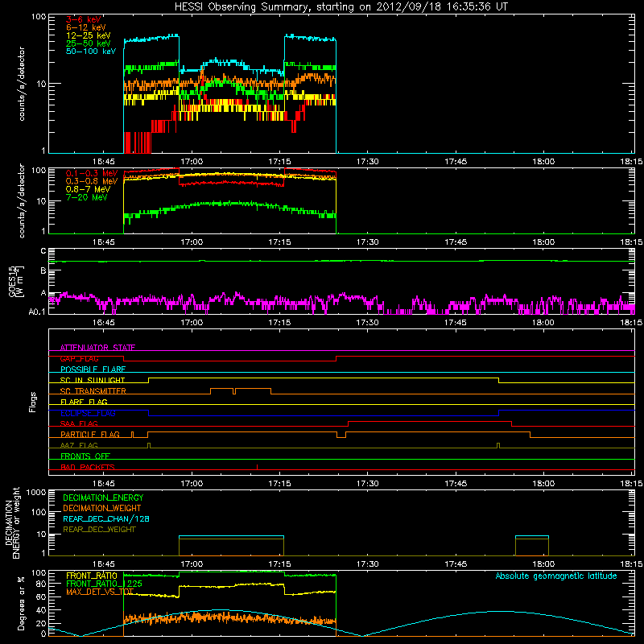This screenshot has width=644, height=644.
Task: Click the GOES15 axis label
Action: click(x=16, y=281)
